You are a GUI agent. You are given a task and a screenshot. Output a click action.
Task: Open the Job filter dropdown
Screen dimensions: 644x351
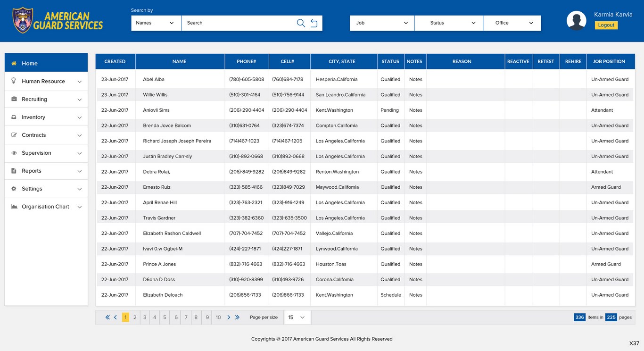[382, 23]
